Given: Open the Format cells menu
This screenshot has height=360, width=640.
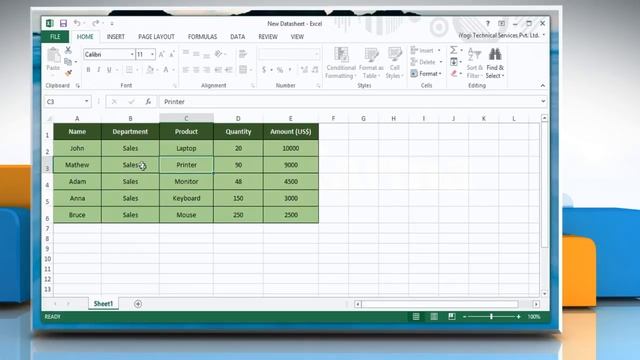Looking at the screenshot, I should click(426, 73).
